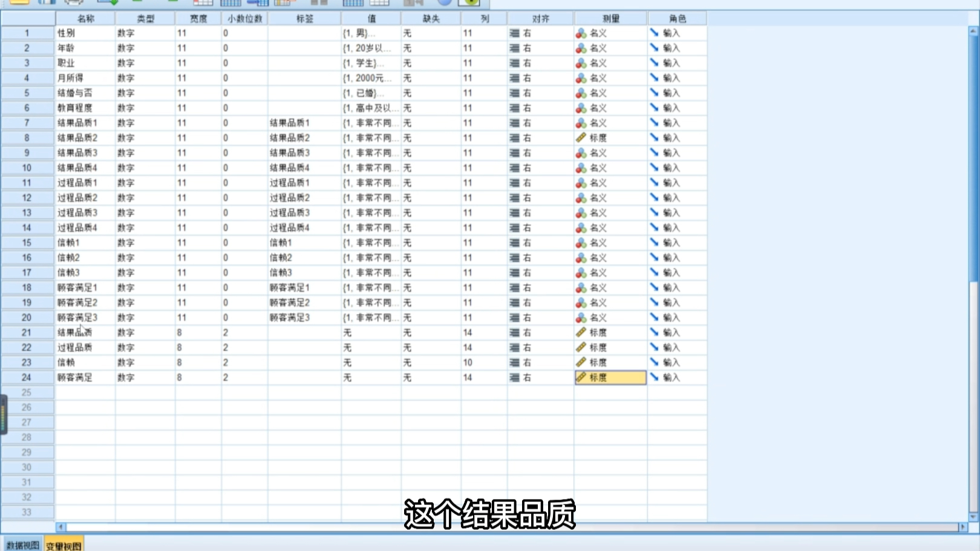Click the input role arrow icon for 职业

tap(654, 63)
